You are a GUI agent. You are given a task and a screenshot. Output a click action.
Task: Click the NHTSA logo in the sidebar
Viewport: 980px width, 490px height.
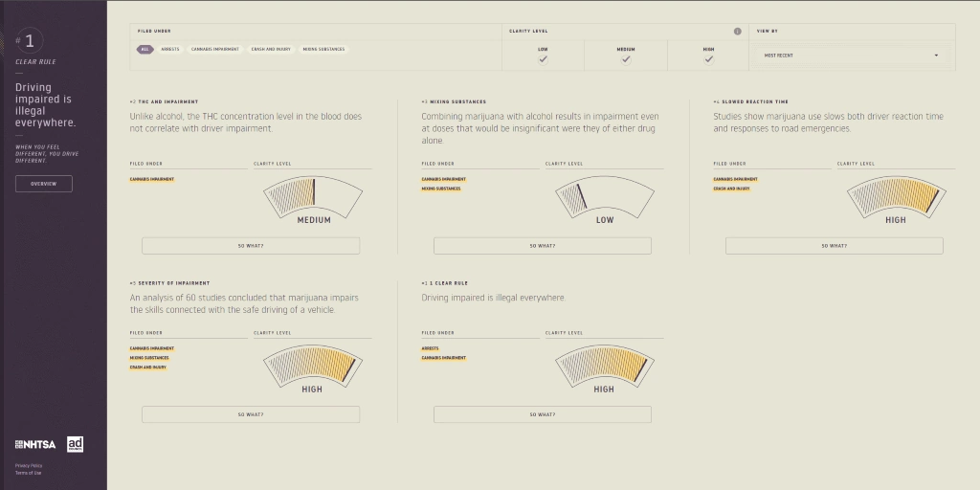coord(35,444)
